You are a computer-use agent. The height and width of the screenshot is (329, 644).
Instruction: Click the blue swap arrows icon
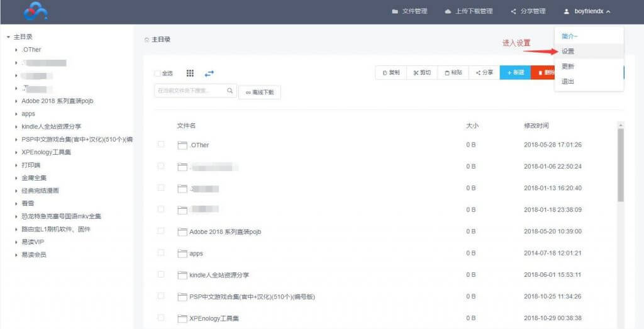coord(209,73)
